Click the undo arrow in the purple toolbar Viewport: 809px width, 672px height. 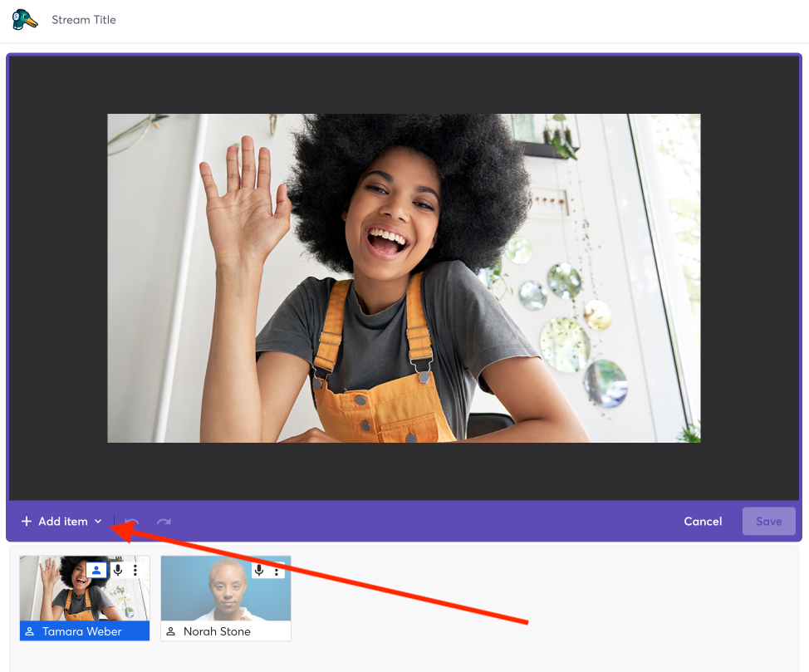click(132, 522)
